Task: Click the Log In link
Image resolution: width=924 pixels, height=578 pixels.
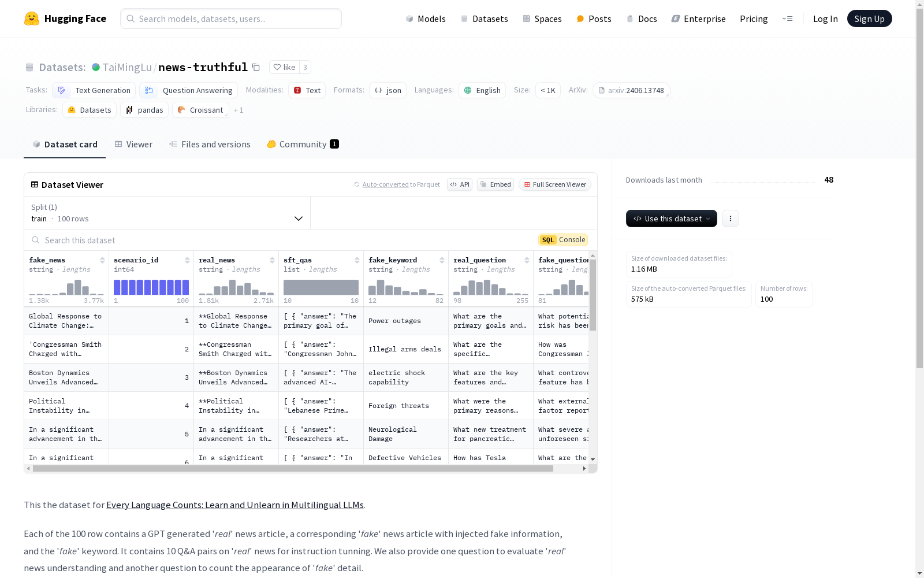Action: coord(825,18)
